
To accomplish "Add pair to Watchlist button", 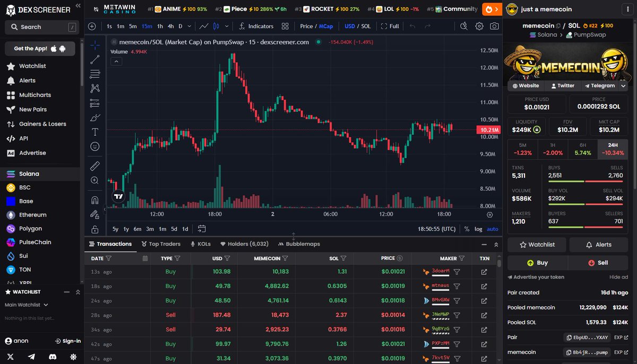I will click(537, 245).
